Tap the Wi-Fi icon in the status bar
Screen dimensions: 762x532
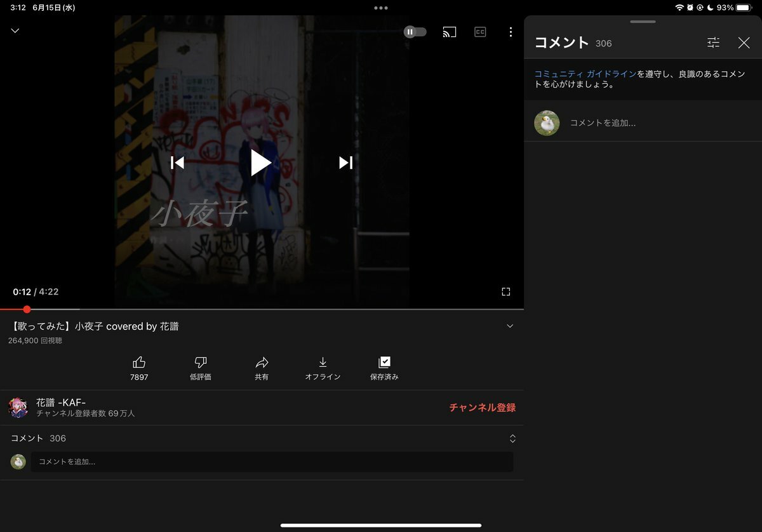(x=679, y=8)
